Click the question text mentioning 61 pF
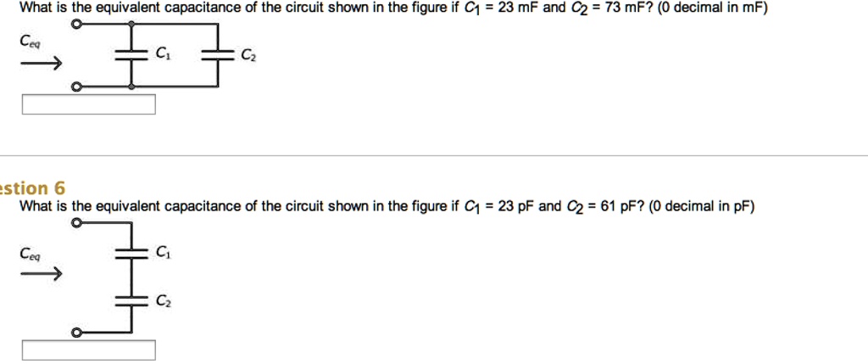Viewport: 868px width, 364px height. point(386,206)
